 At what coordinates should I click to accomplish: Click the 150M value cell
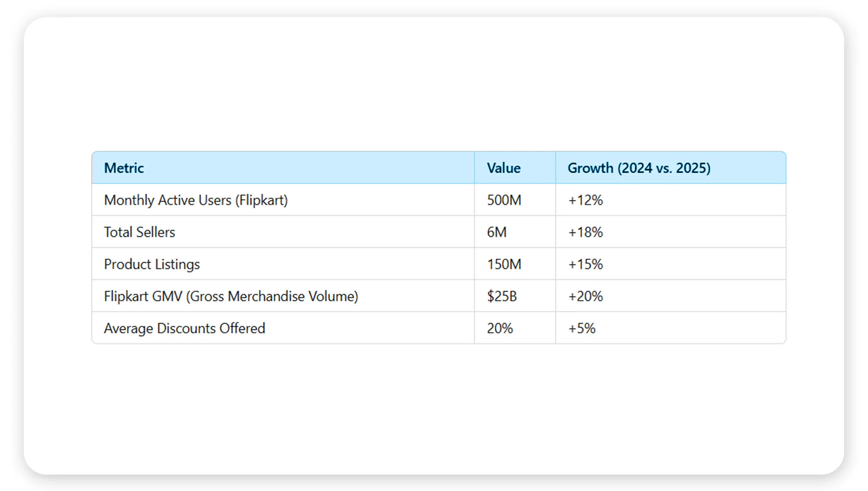click(515, 264)
